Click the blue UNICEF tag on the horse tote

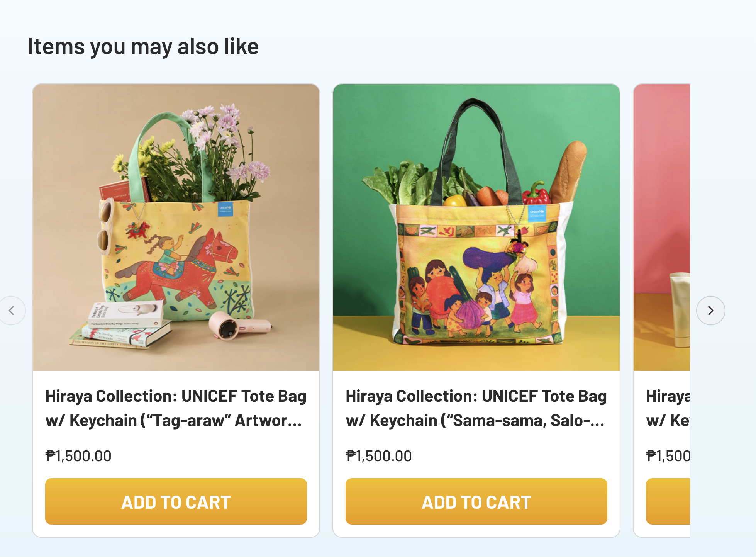coord(225,209)
